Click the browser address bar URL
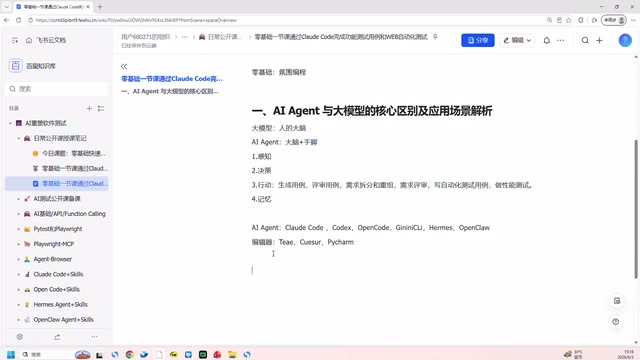The image size is (640, 360). click(x=136, y=20)
